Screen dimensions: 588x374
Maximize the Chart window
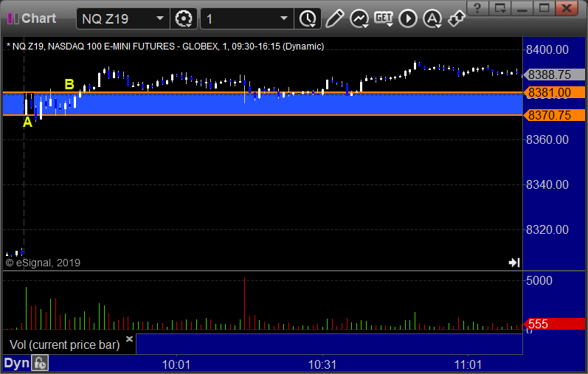544,8
